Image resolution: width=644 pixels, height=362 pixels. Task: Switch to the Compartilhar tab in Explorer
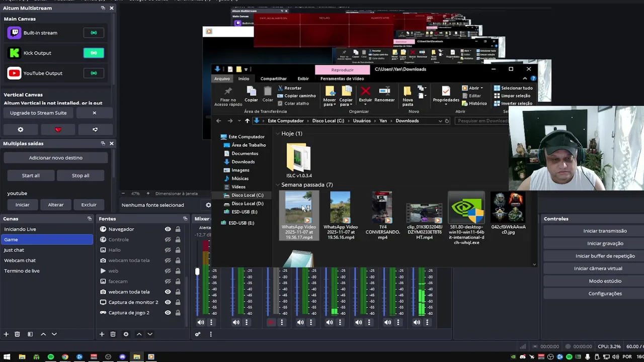(273, 78)
